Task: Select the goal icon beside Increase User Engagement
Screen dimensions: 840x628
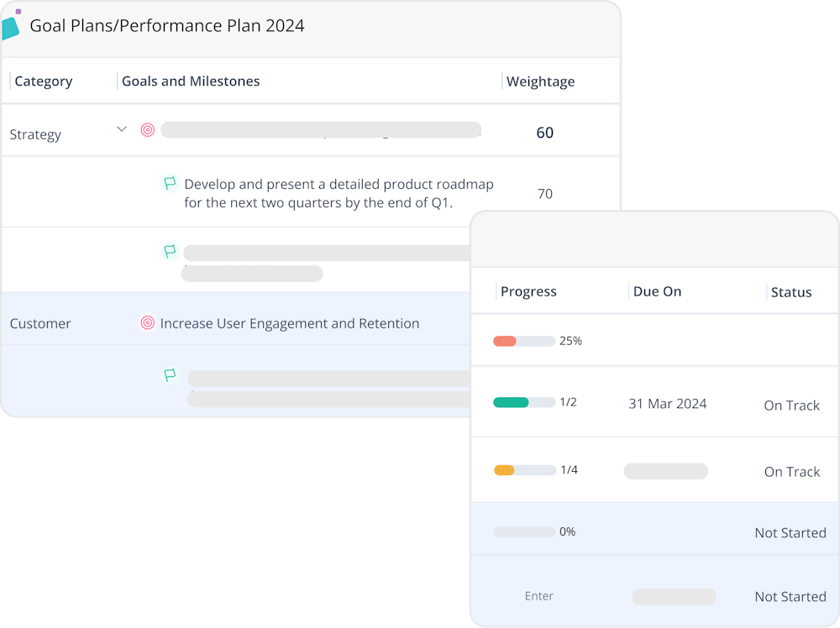Action: tap(147, 322)
